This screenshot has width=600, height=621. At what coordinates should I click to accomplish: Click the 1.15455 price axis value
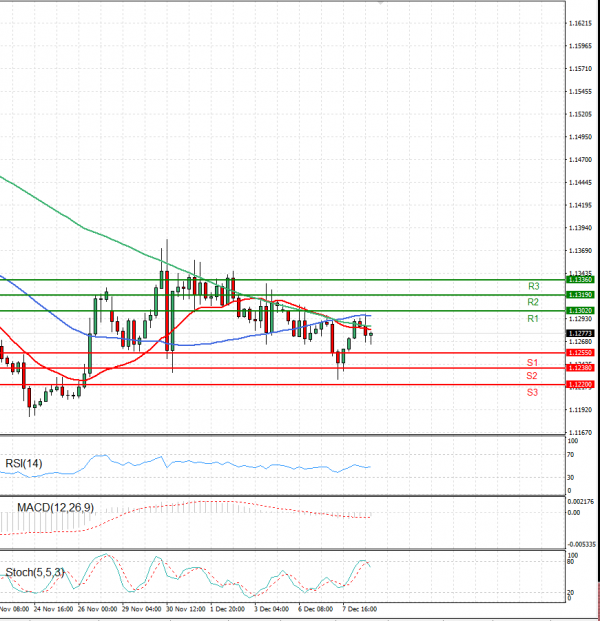[580, 91]
